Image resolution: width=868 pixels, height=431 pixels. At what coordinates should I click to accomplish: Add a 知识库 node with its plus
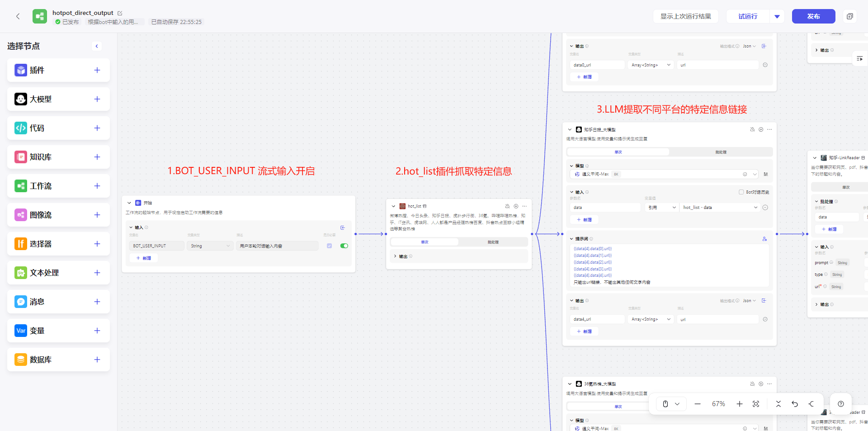(97, 157)
